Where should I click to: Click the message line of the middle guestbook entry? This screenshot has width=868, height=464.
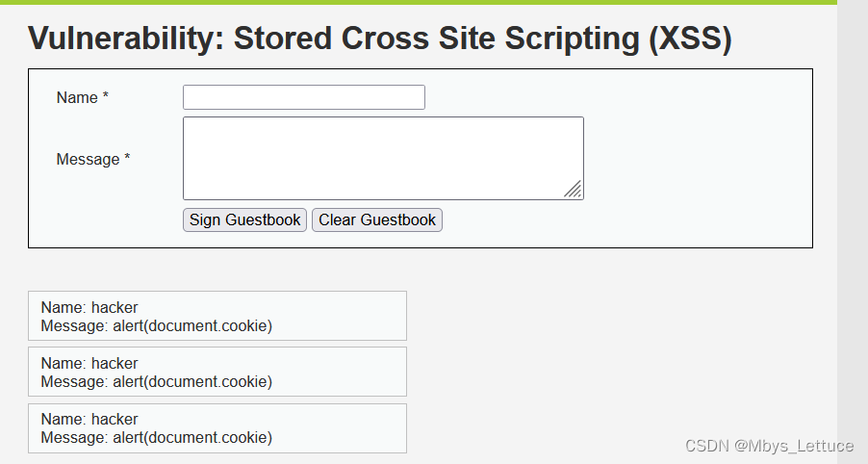[x=157, y=381]
